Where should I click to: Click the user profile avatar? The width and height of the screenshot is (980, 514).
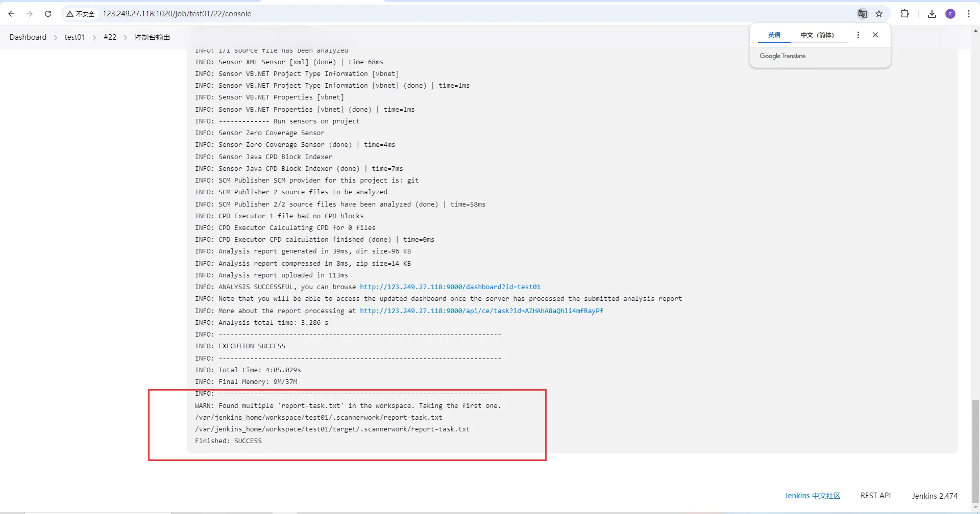coord(950,14)
